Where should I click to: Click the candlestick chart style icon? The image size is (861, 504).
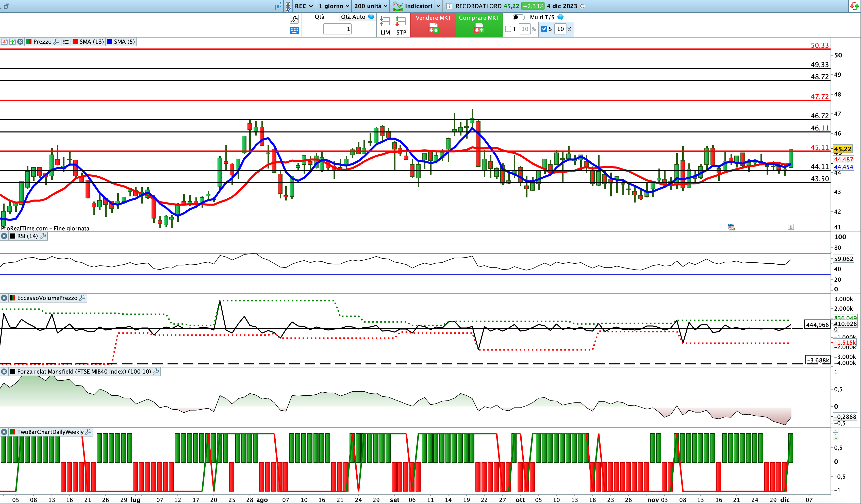coord(278,6)
